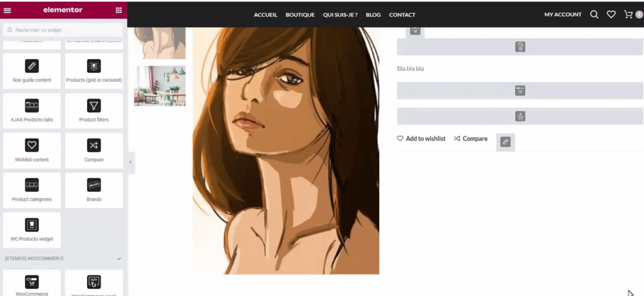Viewport: 644px width, 296px height.
Task: Select the WC Products widget
Action: tap(32, 230)
